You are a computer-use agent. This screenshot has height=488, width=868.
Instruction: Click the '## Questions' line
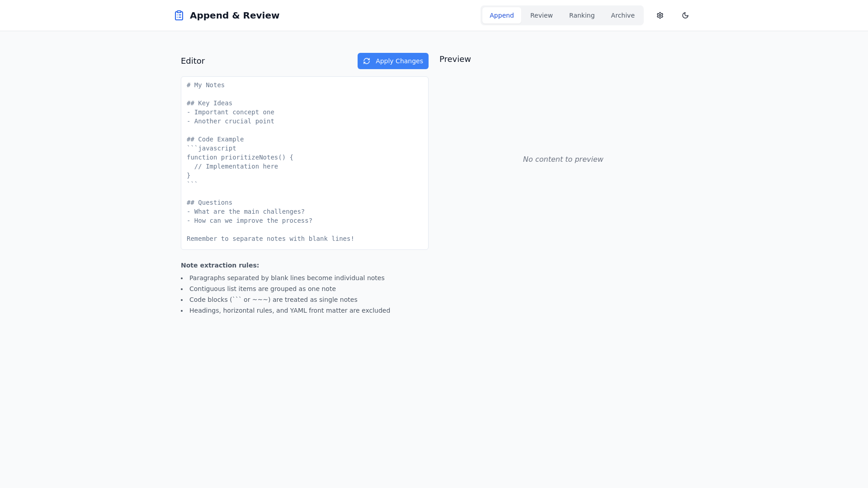209,202
